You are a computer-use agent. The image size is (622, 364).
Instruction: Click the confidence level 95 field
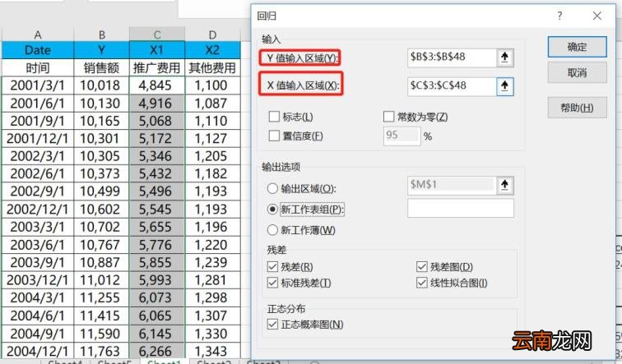click(x=402, y=136)
